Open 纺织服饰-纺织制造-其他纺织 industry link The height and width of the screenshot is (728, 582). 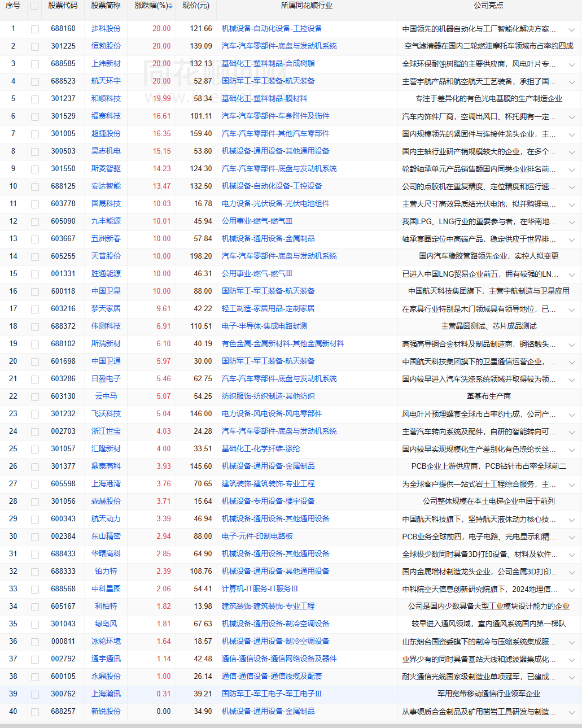click(x=268, y=396)
